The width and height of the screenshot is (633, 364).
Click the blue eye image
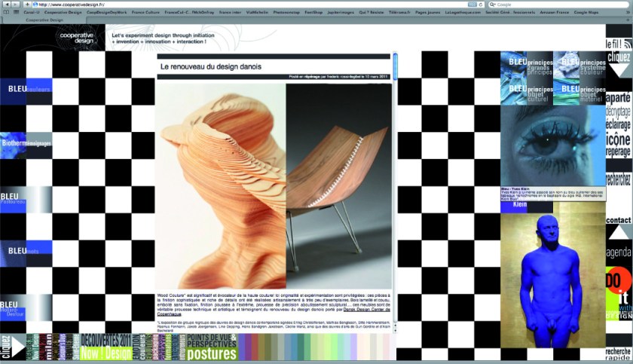point(553,146)
